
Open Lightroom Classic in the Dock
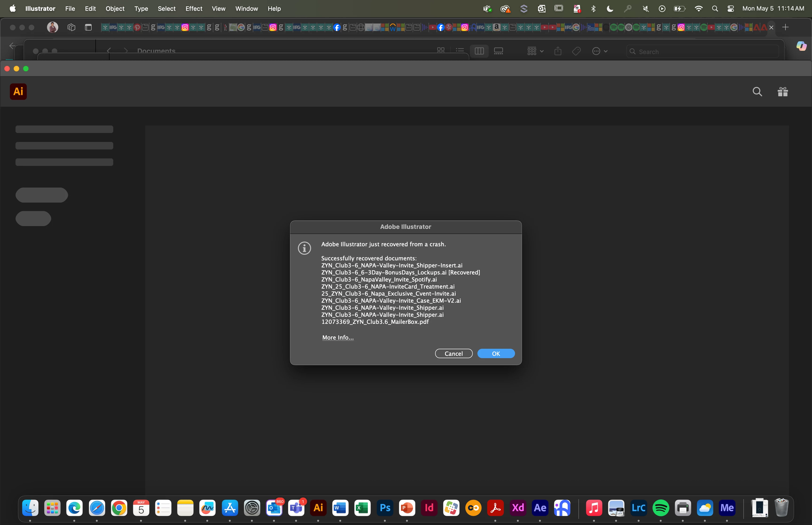[639, 508]
